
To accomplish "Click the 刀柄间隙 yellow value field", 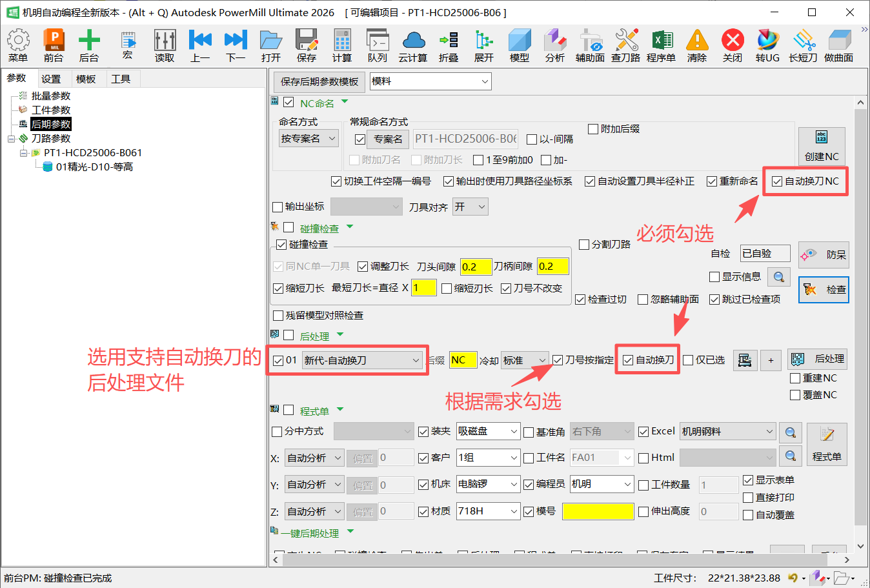I will click(x=553, y=267).
